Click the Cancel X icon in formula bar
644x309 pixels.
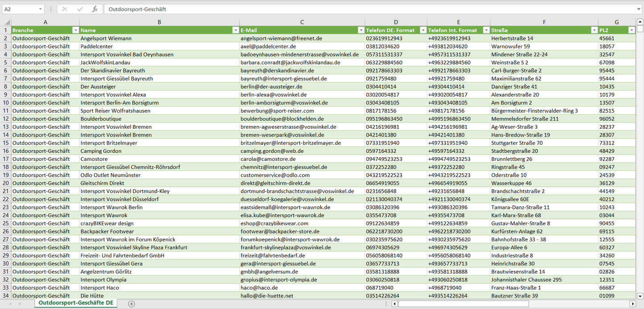tap(65, 9)
